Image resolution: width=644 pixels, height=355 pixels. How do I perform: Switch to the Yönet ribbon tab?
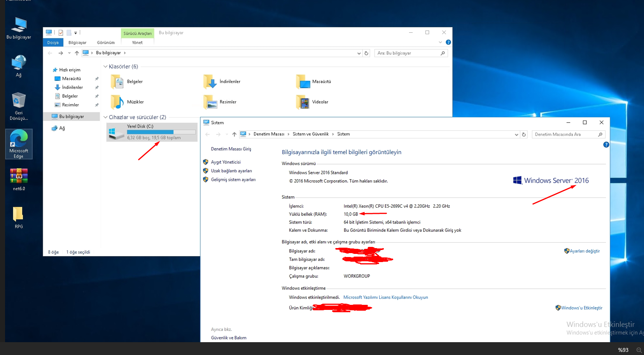137,42
